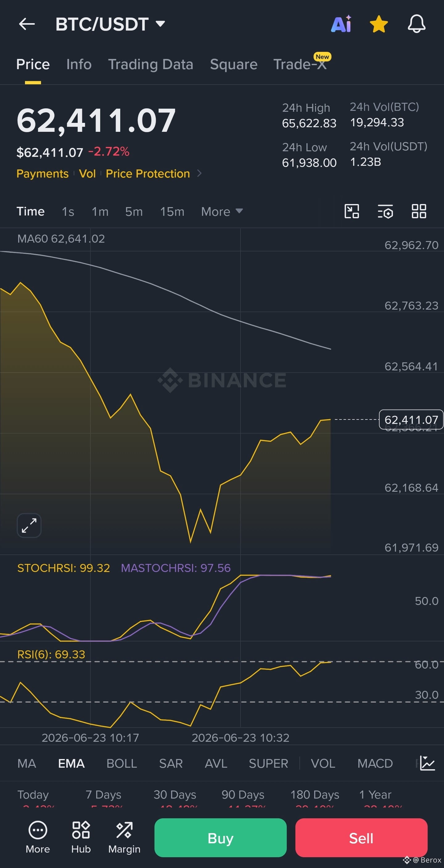Open the Trading Data tab
The height and width of the screenshot is (868, 444).
click(x=150, y=64)
